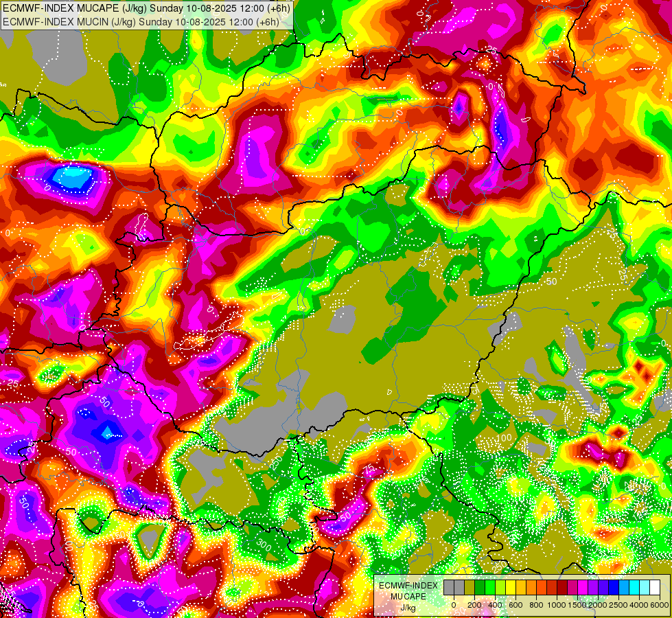The image size is (672, 618).
Task: Click the legend value 1000
Action: 557,605
